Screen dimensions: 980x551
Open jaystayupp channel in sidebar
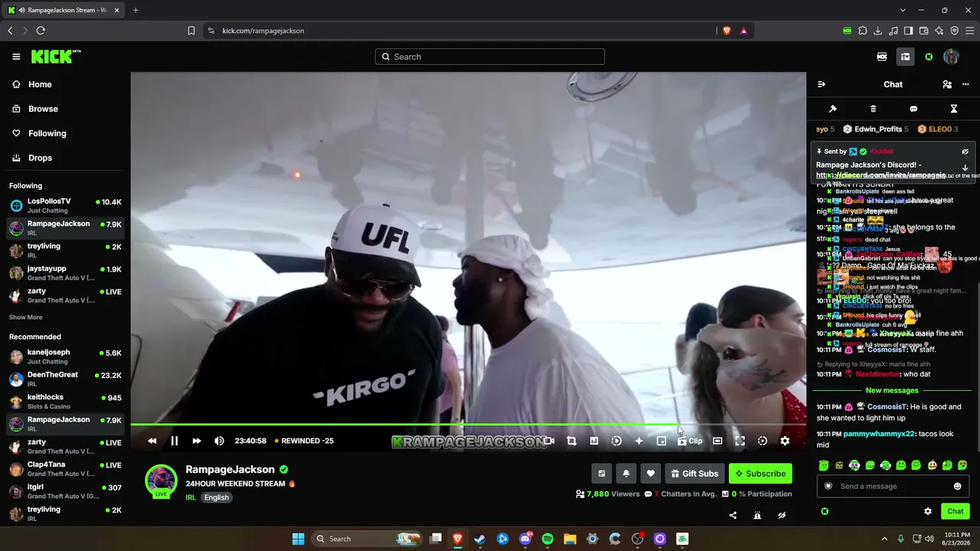tap(65, 272)
